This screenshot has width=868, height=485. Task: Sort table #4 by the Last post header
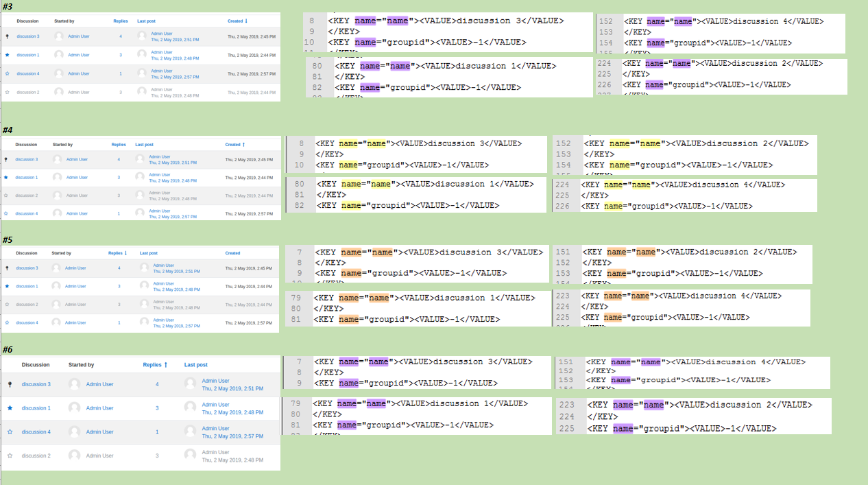[x=144, y=145]
